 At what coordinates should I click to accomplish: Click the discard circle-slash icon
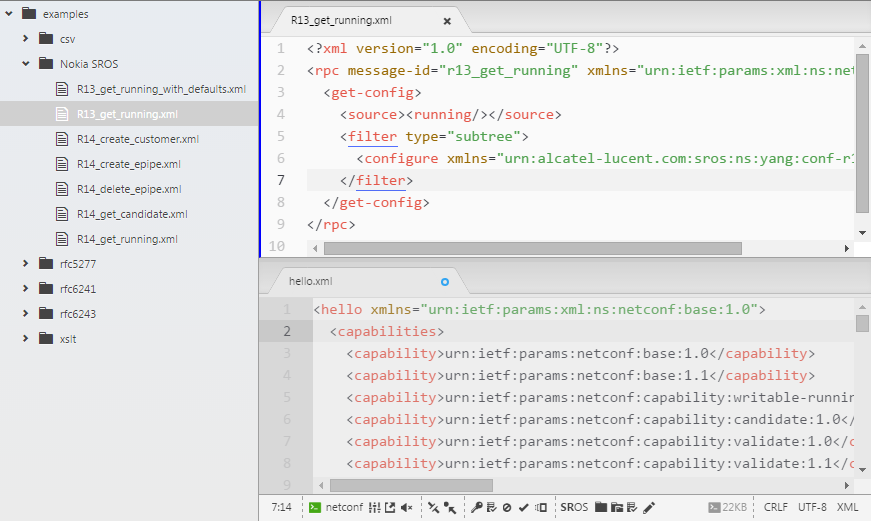(x=507, y=507)
